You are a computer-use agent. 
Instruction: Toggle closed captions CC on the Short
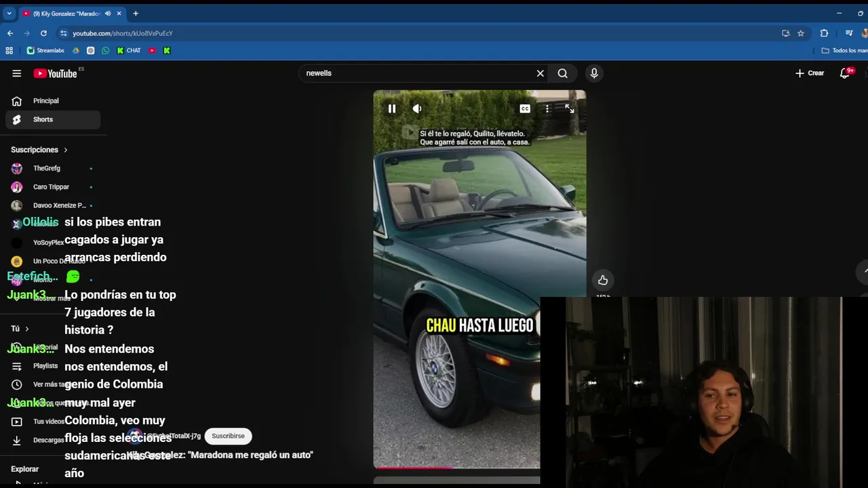click(525, 108)
